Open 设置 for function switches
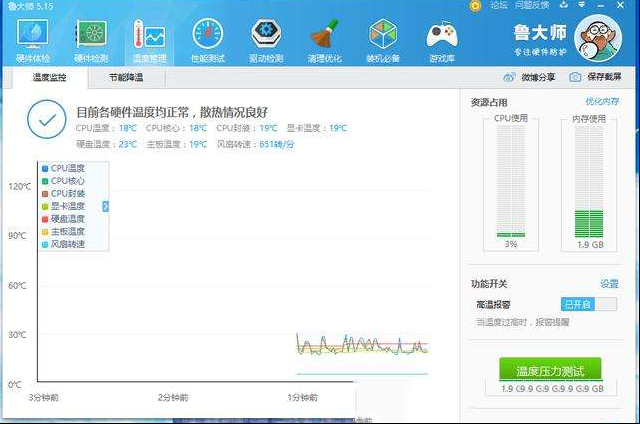 609,284
